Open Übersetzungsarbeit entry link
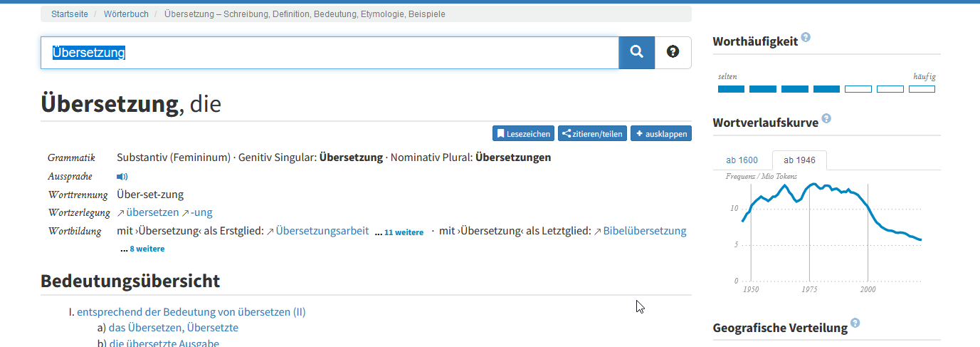The width and height of the screenshot is (980, 347). click(322, 231)
